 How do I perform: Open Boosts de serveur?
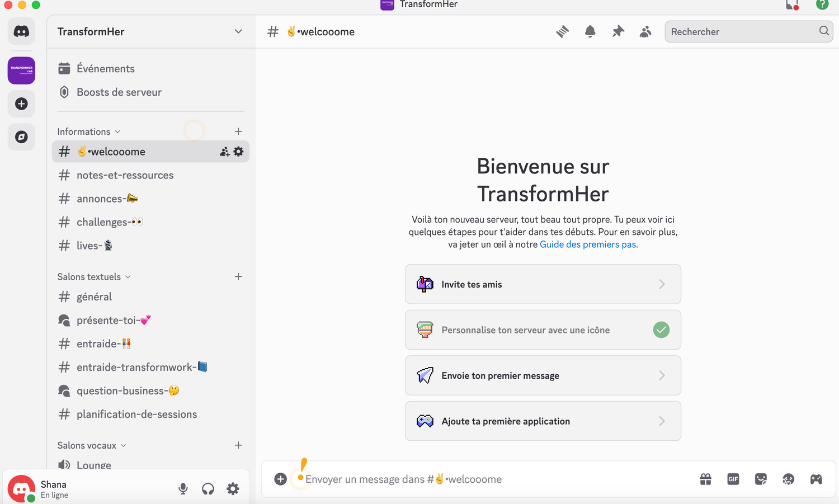point(150,92)
